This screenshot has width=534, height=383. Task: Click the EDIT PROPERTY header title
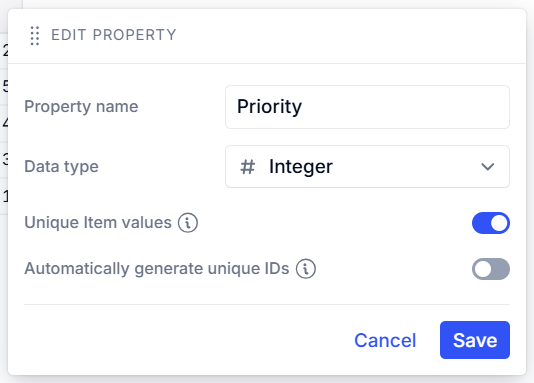114,35
